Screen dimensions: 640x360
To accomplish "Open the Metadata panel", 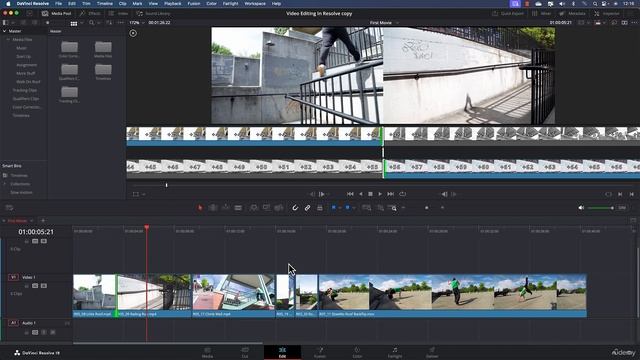I will click(x=573, y=13).
